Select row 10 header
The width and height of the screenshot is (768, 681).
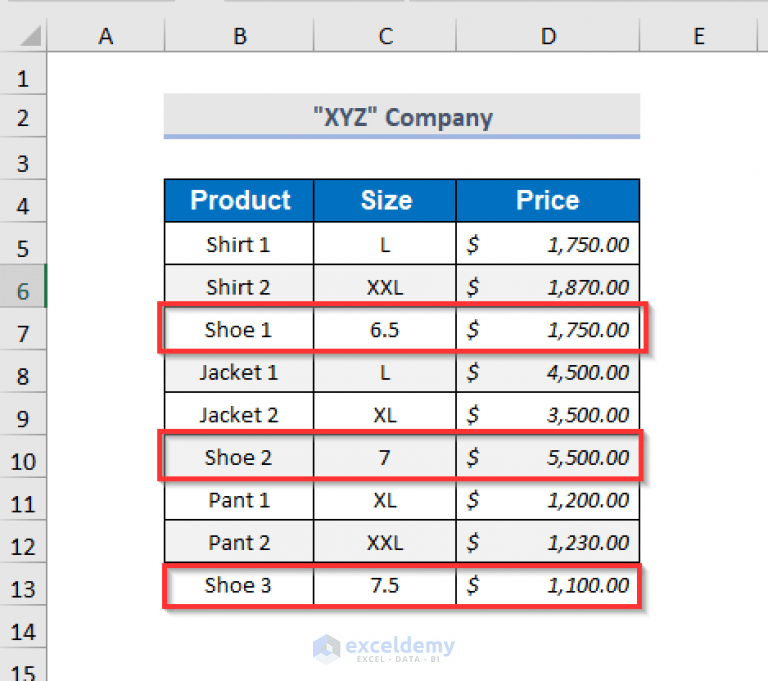point(23,457)
